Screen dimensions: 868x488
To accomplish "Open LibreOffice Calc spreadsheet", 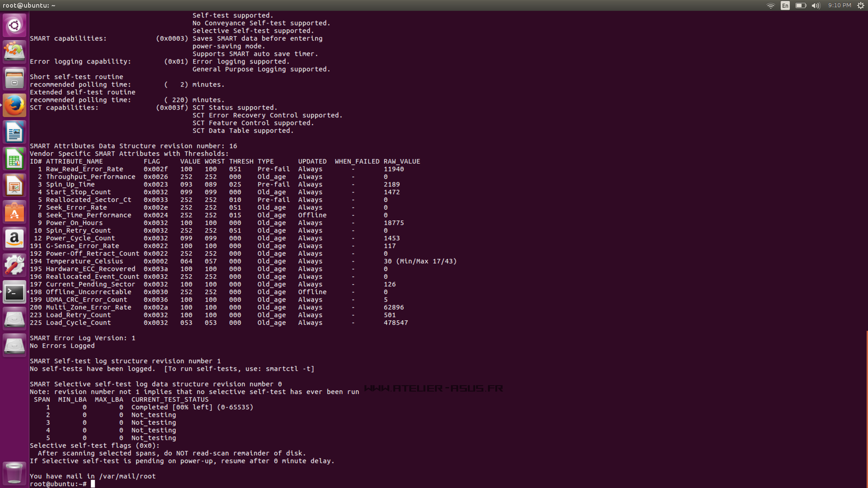I will [x=14, y=159].
